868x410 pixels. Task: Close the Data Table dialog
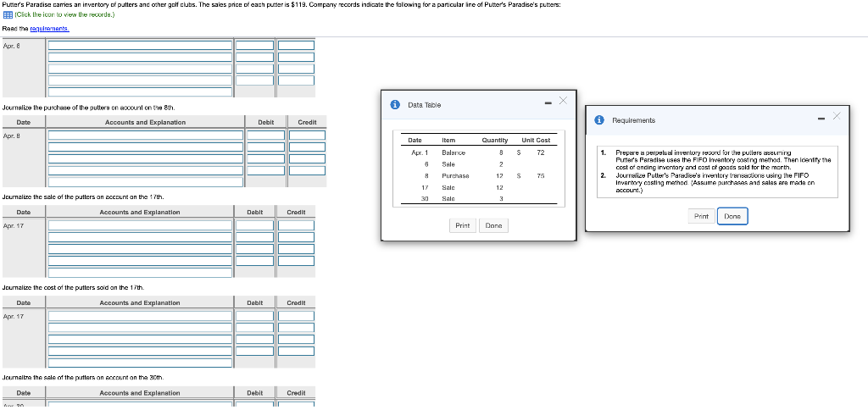[x=563, y=100]
